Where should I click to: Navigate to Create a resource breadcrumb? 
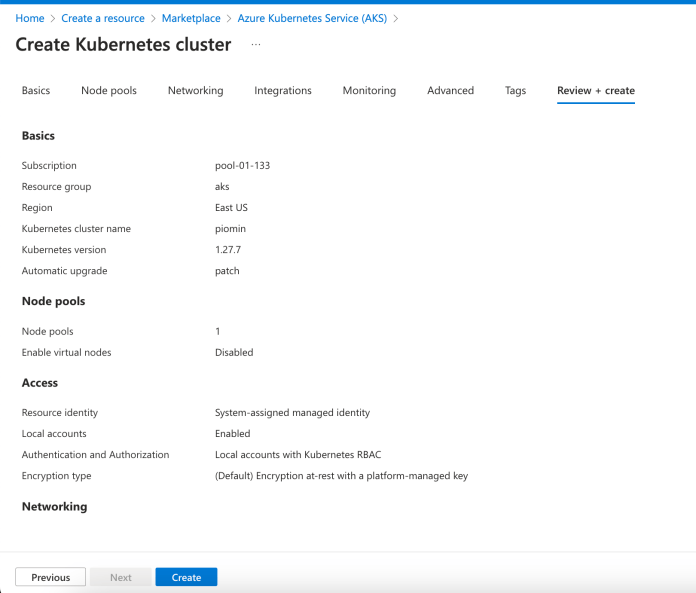[103, 18]
